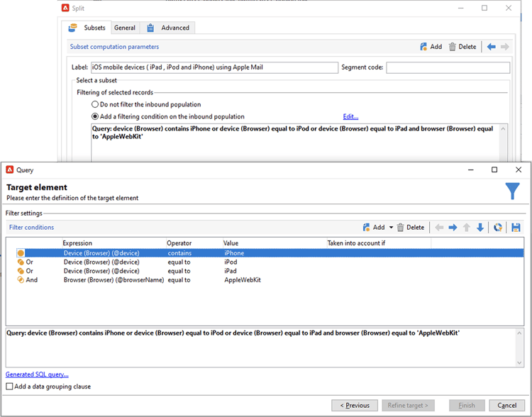Click the Previous button
Image resolution: width=532 pixels, height=417 pixels.
pos(355,405)
